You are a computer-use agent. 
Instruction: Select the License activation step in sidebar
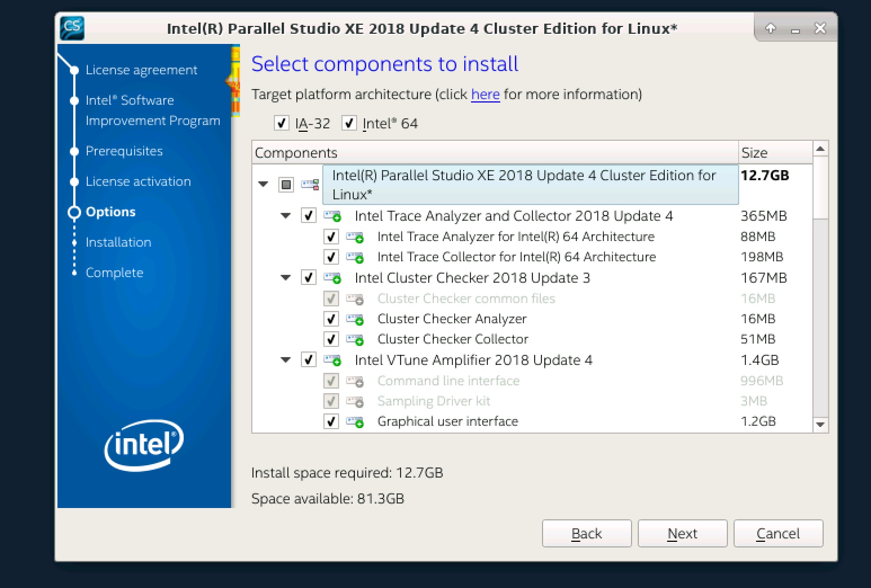point(138,181)
